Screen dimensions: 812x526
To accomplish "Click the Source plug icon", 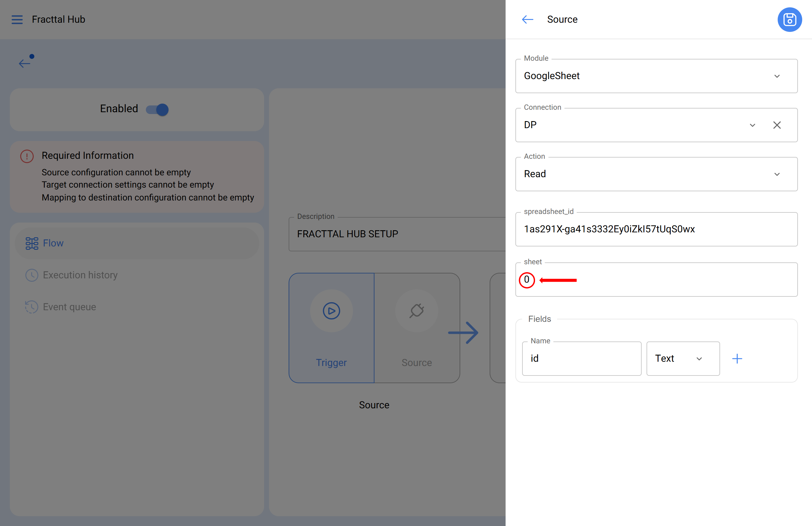I will pos(417,311).
